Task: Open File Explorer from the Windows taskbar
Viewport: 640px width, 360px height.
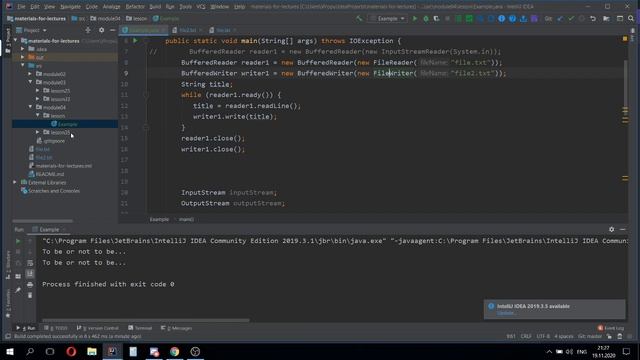Action: 92,351
